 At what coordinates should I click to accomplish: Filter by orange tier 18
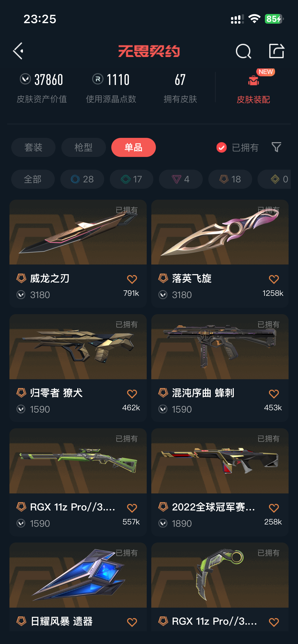[230, 179]
